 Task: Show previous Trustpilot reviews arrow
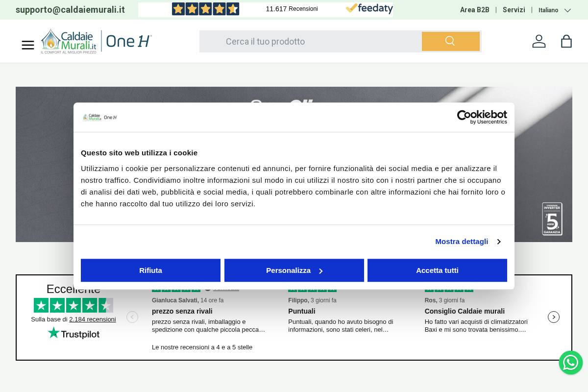tap(132, 317)
